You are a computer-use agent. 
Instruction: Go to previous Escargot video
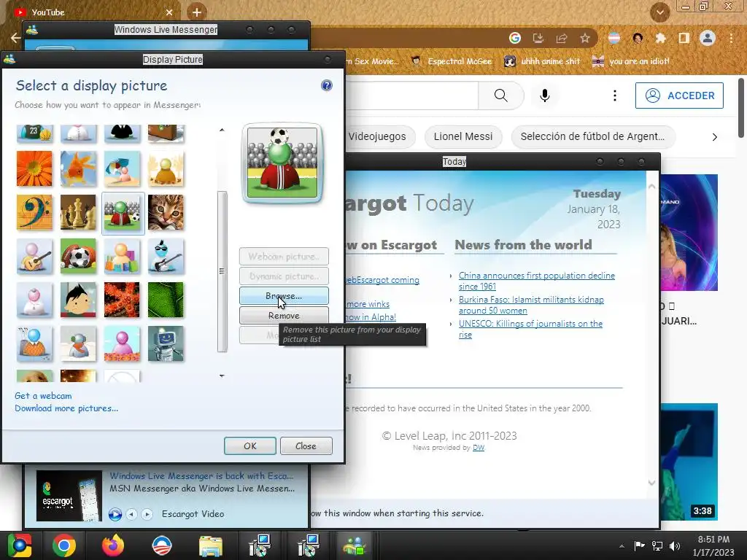coord(132,514)
